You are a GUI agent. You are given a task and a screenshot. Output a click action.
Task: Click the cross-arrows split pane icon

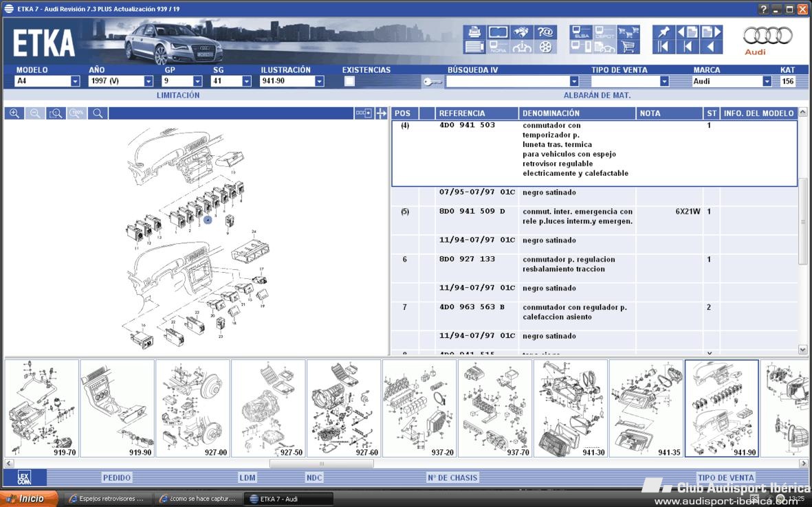pyautogui.click(x=381, y=113)
